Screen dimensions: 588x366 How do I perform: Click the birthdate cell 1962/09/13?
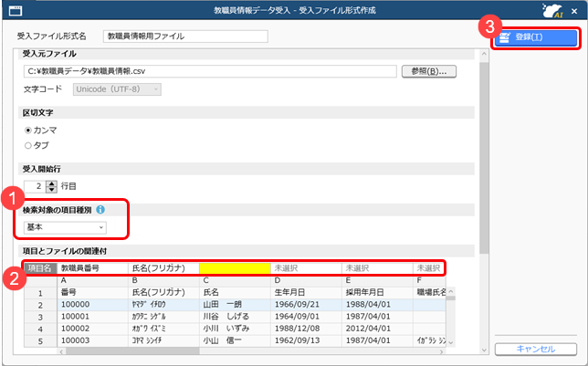click(x=306, y=340)
